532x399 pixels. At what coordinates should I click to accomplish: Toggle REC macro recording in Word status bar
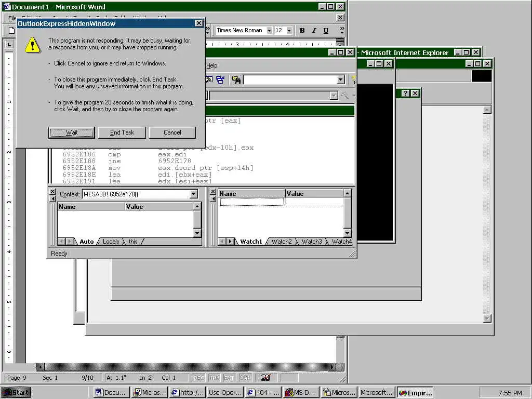198,378
